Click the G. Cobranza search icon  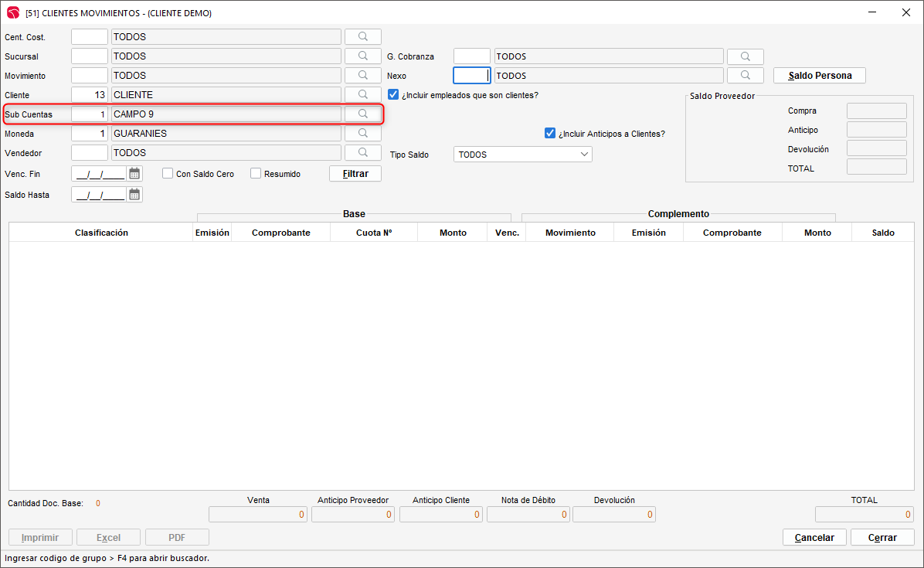coord(745,56)
